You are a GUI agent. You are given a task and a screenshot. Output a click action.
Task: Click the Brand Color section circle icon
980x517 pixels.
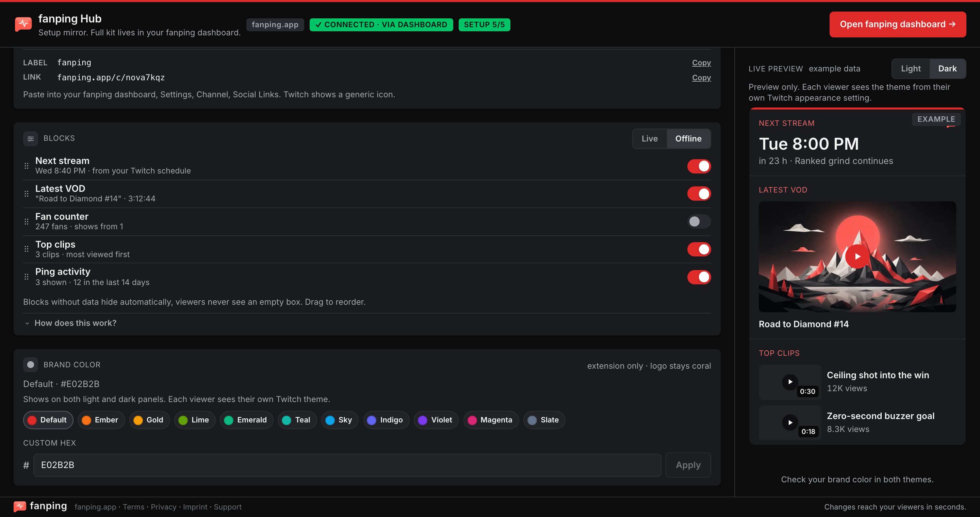point(30,365)
